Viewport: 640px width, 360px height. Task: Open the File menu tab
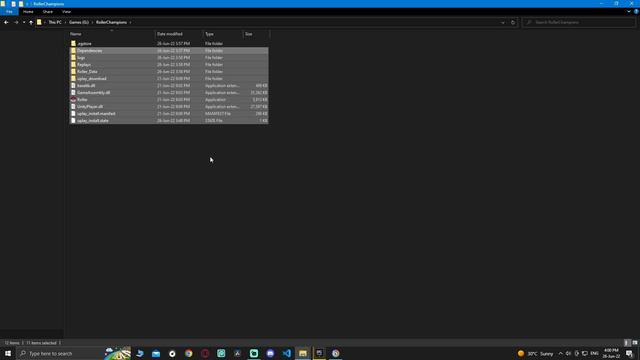click(9, 12)
